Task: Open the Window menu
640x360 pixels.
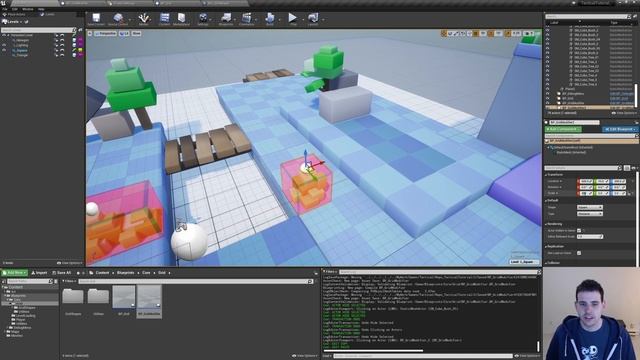Action: pyautogui.click(x=27, y=9)
